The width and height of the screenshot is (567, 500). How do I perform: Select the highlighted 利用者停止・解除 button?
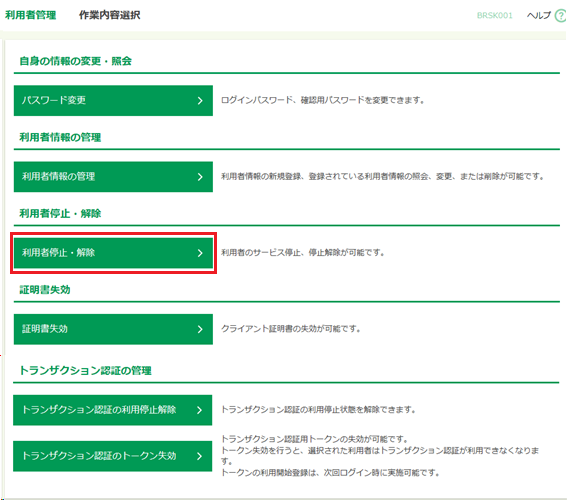click(x=113, y=253)
